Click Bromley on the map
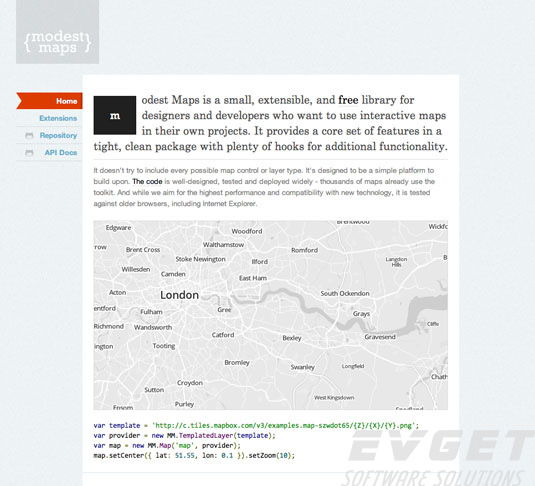Viewport: 535px width, 486px height. coord(237,362)
